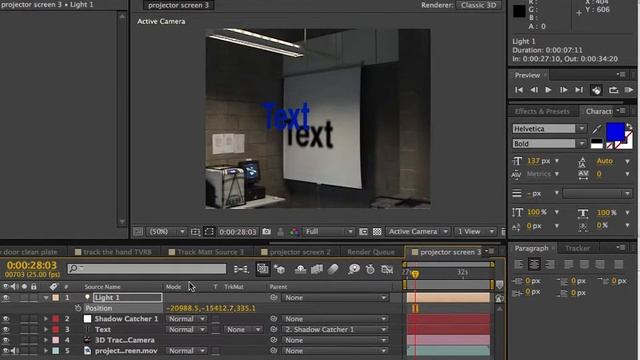
Task: Open the Active Camera view dropdown
Action: click(x=418, y=232)
